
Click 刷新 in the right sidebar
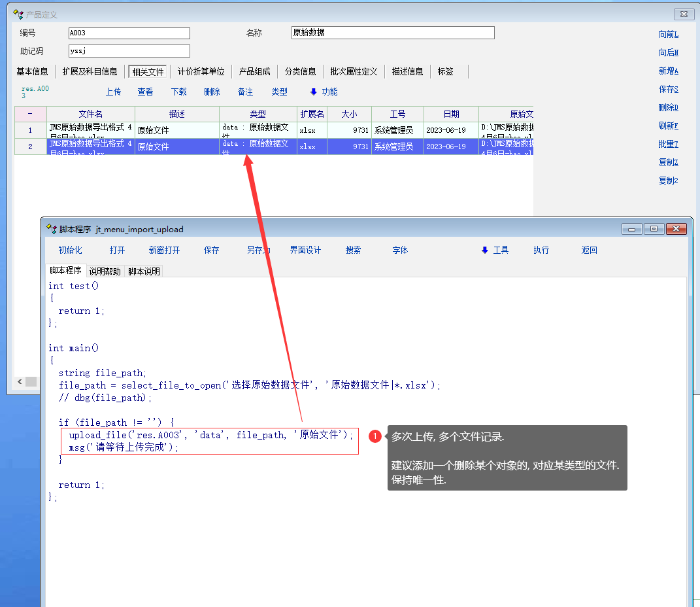tap(668, 126)
